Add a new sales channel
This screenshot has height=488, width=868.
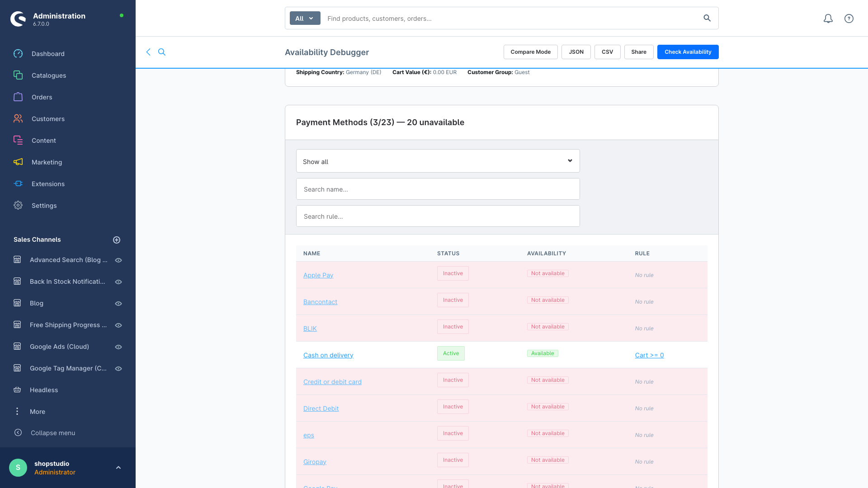tap(117, 240)
